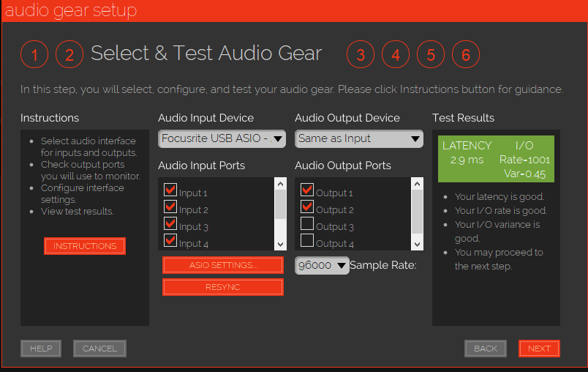
Task: Open step 4 in the wizard
Action: [x=396, y=55]
